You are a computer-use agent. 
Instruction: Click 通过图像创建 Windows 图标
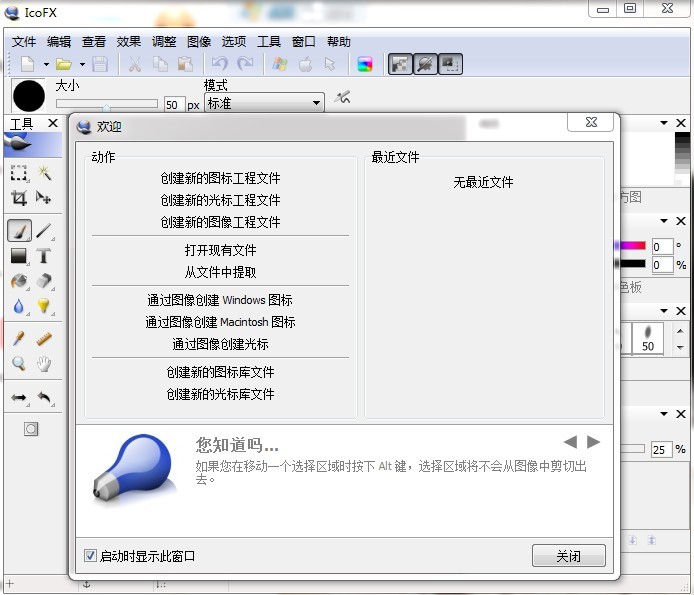(x=220, y=300)
